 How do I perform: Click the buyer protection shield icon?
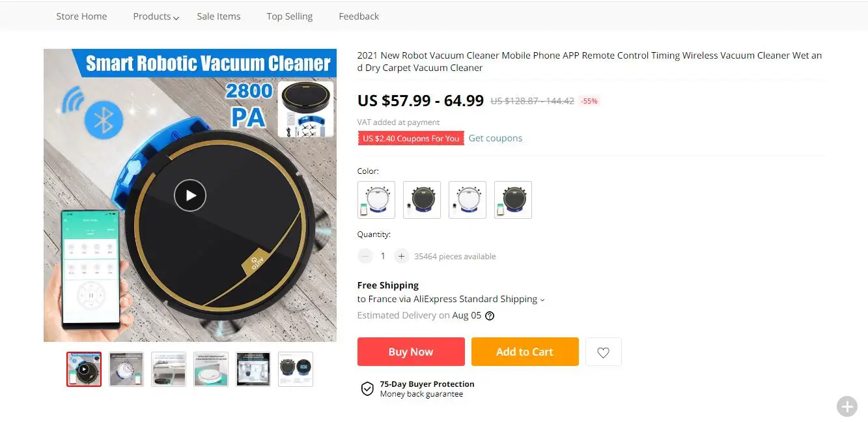coord(367,389)
